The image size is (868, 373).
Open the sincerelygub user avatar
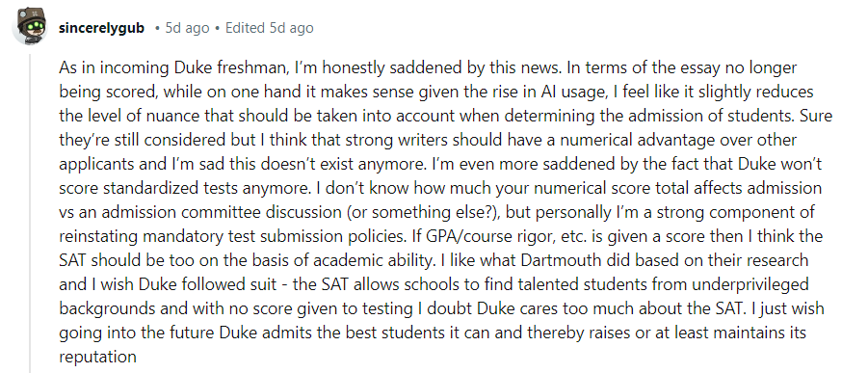coord(30,26)
